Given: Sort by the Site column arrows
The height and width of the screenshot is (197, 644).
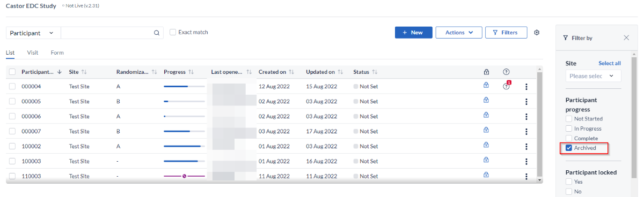Looking at the screenshot, I should (84, 72).
